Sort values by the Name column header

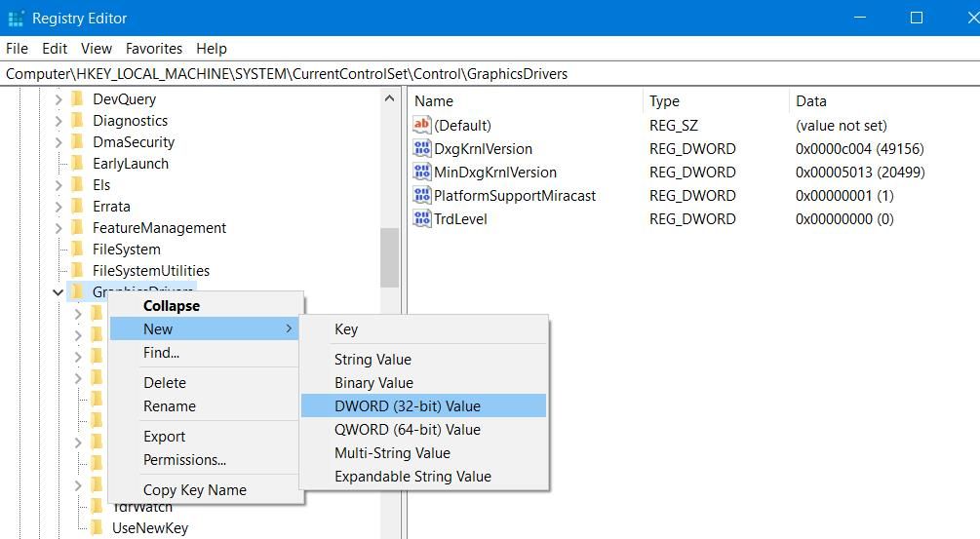(434, 100)
